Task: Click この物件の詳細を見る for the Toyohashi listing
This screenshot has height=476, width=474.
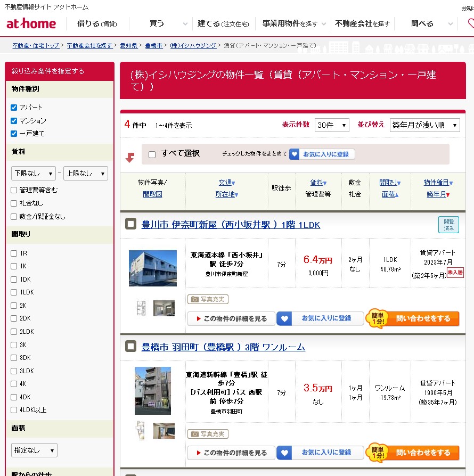Action: [x=231, y=453]
